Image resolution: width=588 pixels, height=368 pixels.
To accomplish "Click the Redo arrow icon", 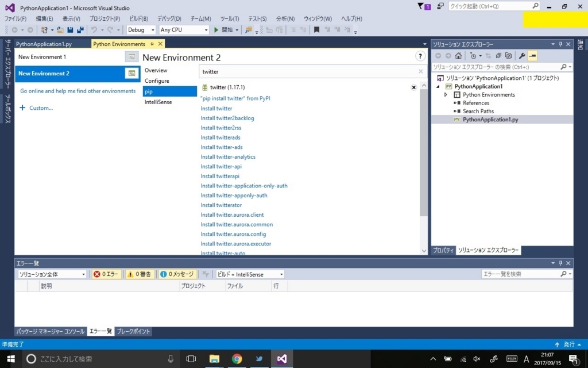I will (110, 30).
